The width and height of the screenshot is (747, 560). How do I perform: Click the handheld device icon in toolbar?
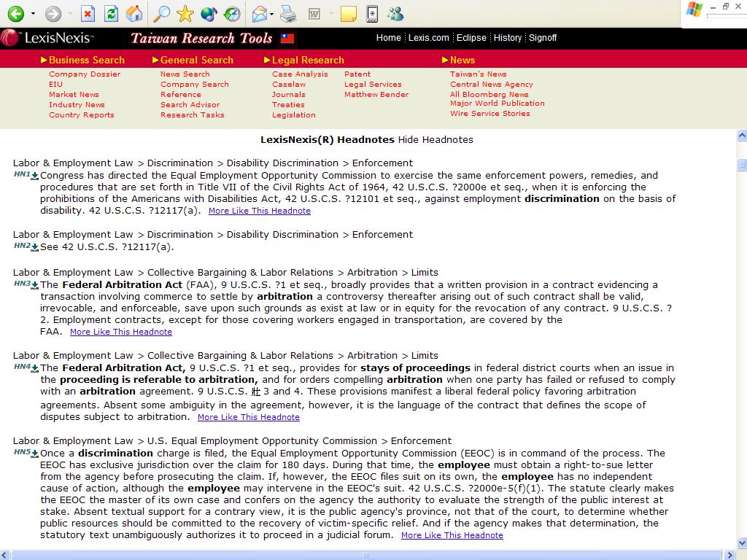tap(372, 14)
